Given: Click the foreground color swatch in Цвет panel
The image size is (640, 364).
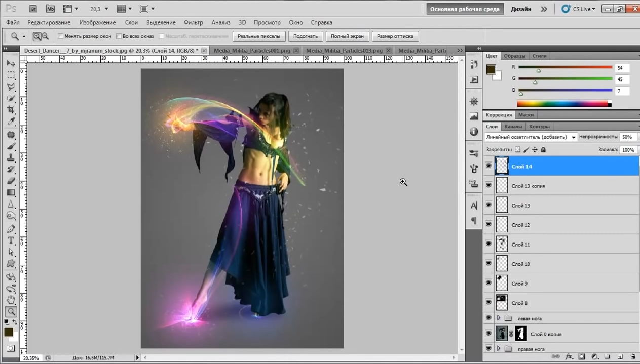Looking at the screenshot, I should click(491, 70).
